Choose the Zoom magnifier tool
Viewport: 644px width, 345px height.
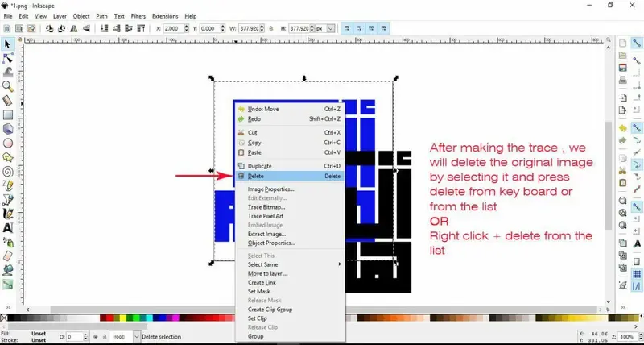pos(8,86)
